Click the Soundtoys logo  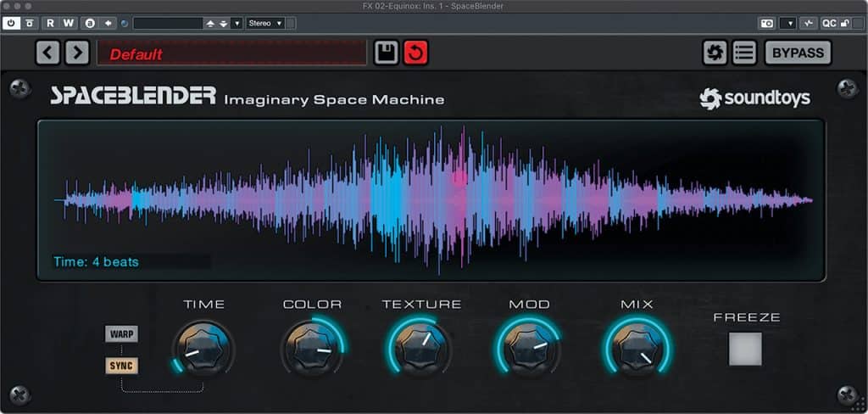754,98
